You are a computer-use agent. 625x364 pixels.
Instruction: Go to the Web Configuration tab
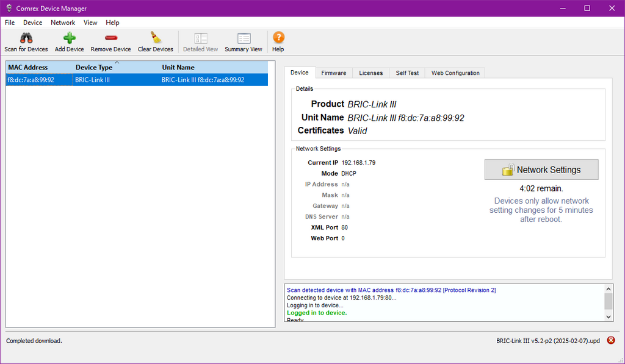click(455, 73)
